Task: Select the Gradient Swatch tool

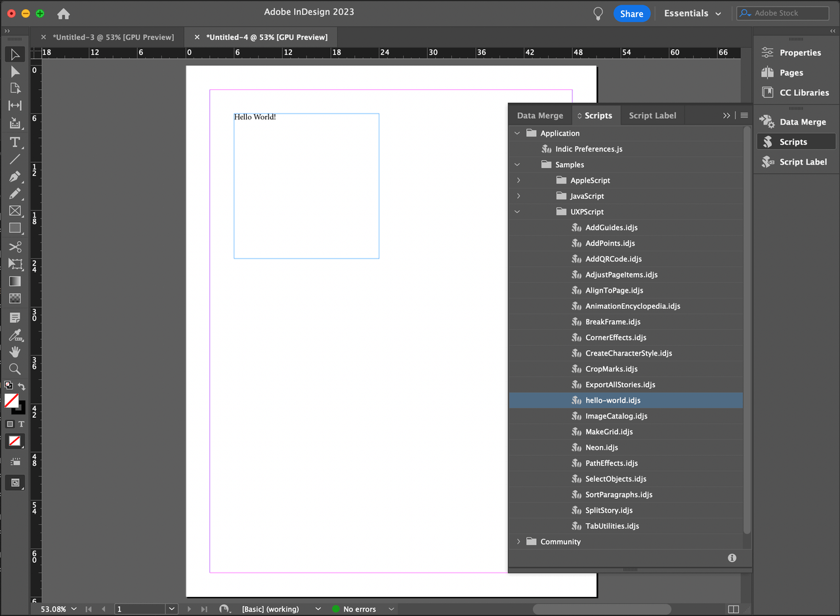Action: 15,281
